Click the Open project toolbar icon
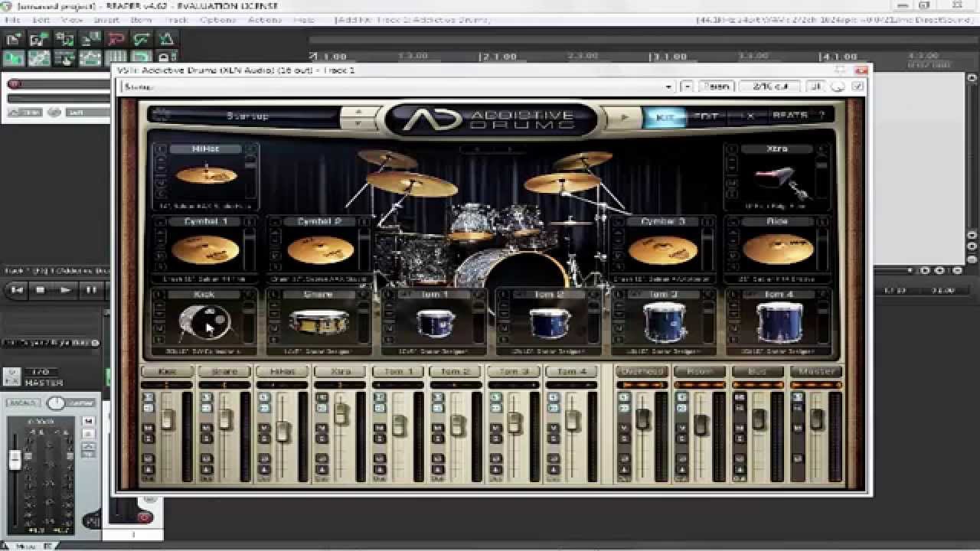980x551 pixels. coord(39,39)
